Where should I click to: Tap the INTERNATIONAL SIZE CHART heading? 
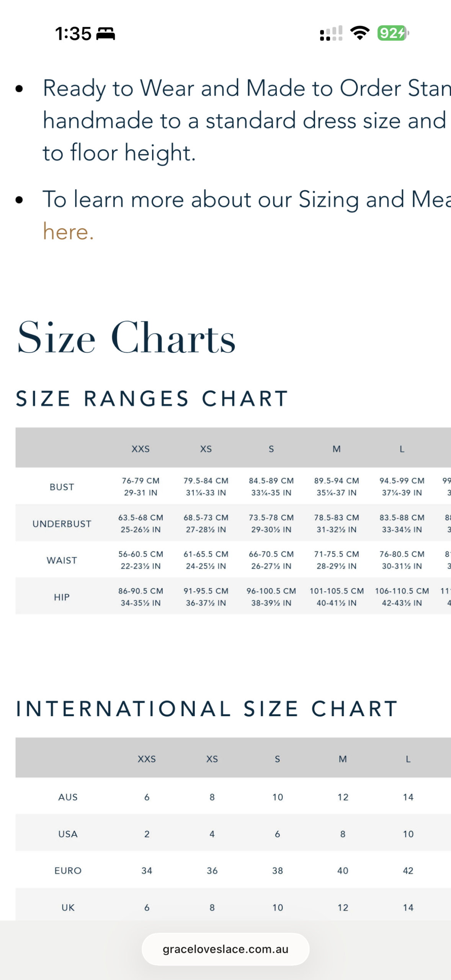pos(207,709)
